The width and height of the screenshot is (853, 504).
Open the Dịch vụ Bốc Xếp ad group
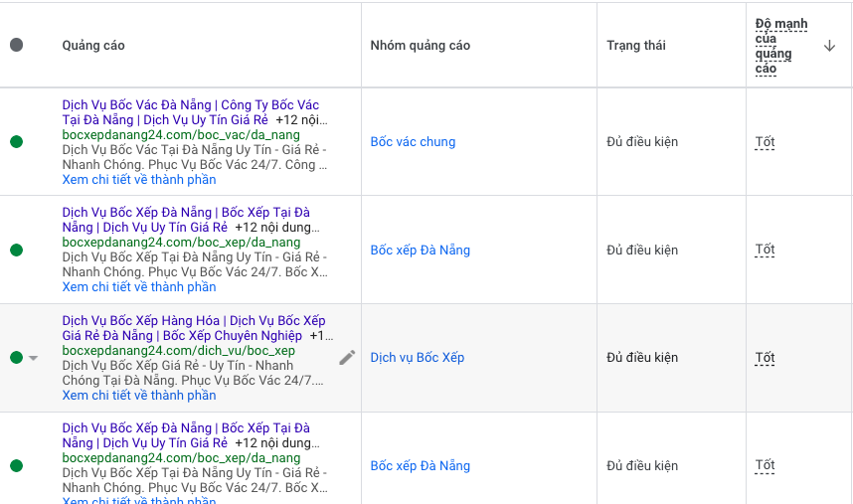[417, 358]
